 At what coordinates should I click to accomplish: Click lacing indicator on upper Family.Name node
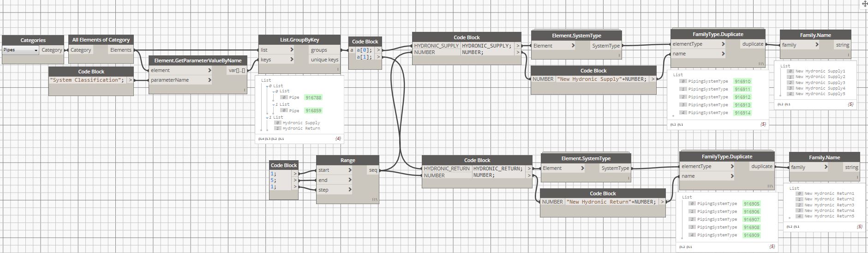pos(848,54)
